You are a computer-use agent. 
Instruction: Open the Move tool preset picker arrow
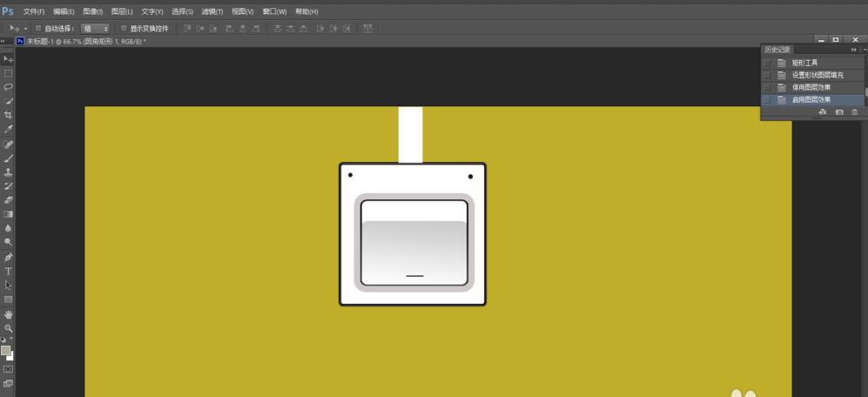[x=25, y=28]
